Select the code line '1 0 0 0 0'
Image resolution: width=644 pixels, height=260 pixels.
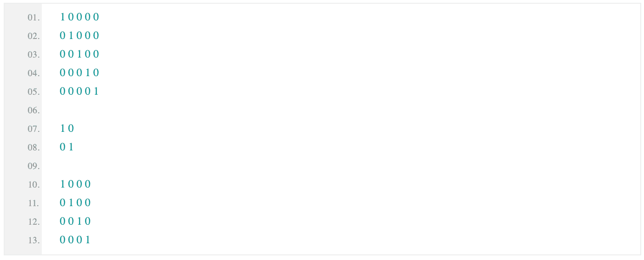coord(79,17)
